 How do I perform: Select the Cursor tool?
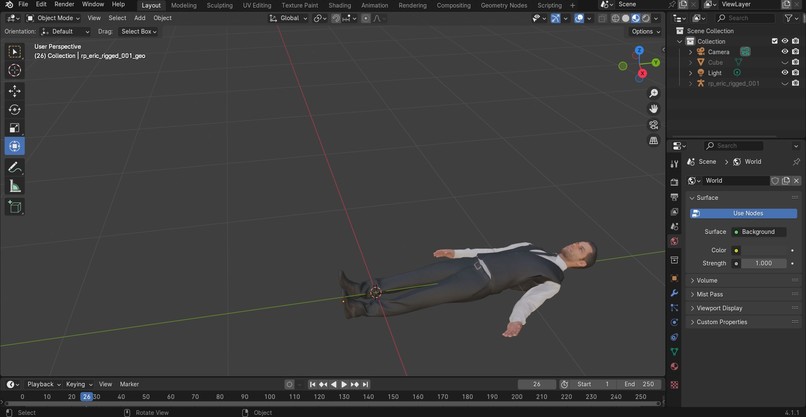(14, 70)
